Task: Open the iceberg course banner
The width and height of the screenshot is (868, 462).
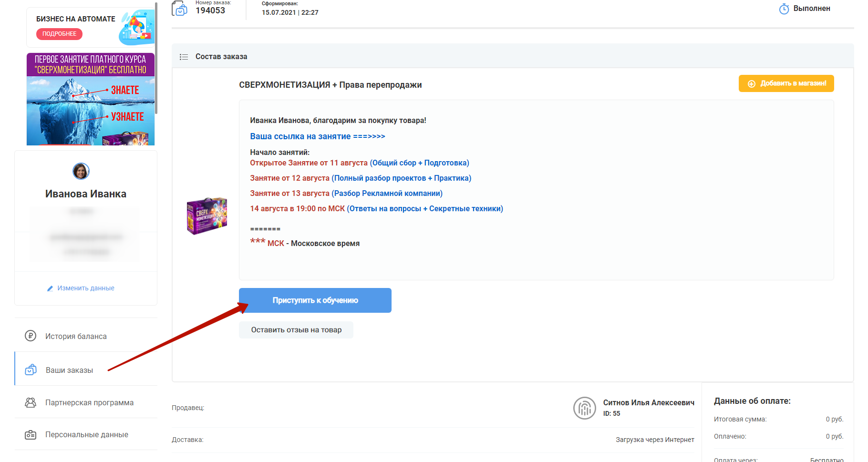Action: (91, 99)
